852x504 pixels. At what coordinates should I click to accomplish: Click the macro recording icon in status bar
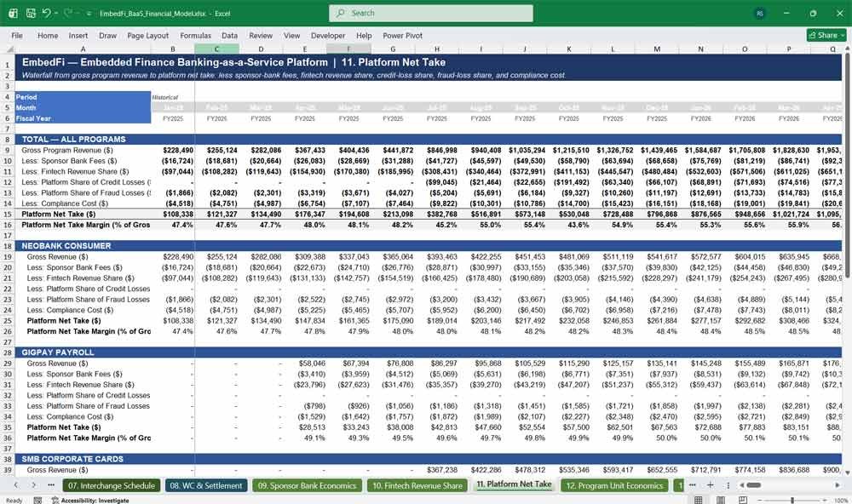click(37, 501)
